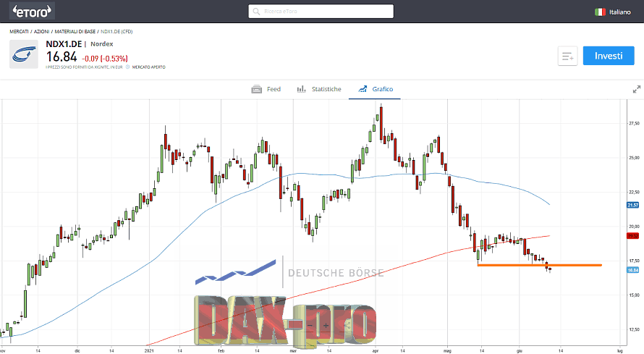Click the Italian flag icon
This screenshot has height=354, width=644.
pyautogui.click(x=600, y=12)
